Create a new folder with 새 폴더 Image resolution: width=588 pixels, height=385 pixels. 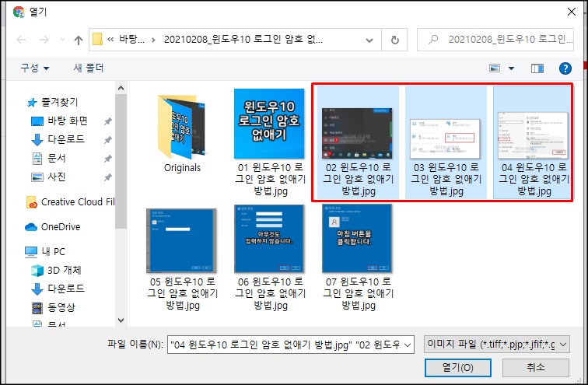(x=89, y=68)
